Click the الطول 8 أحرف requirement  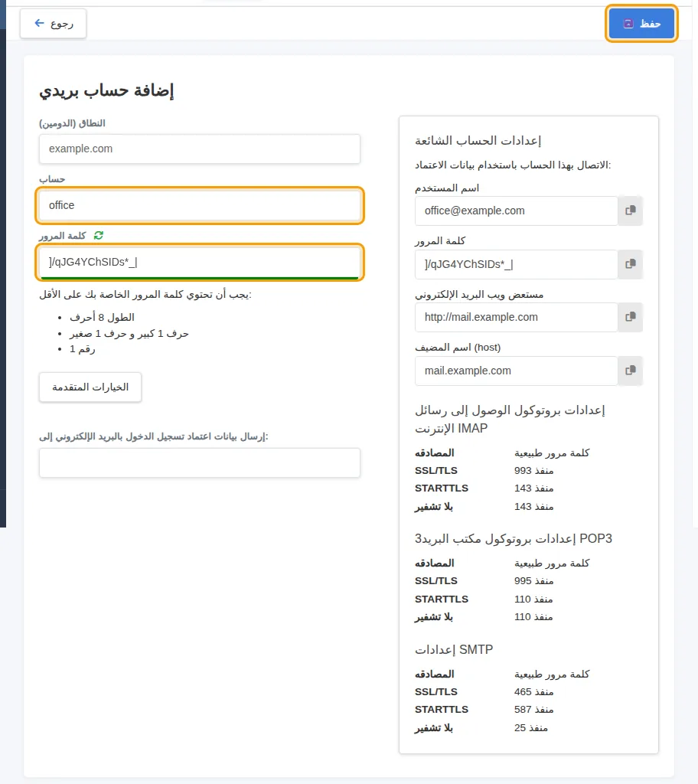102,318
